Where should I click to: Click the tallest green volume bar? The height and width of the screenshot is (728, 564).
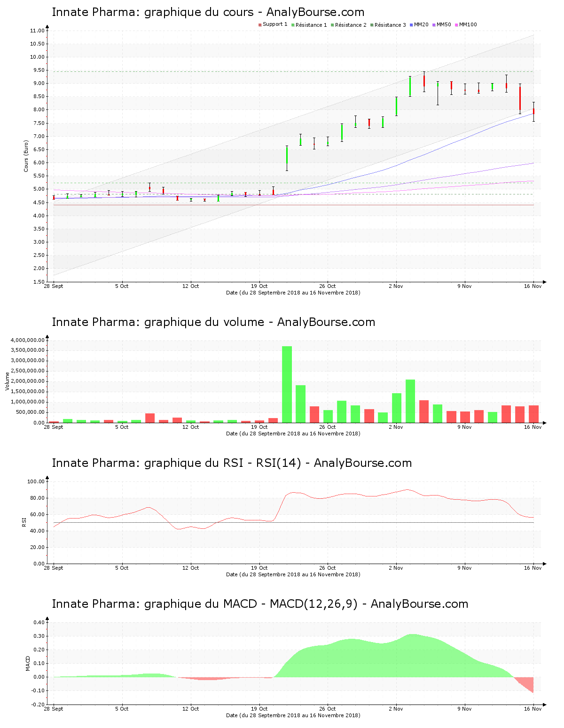click(287, 384)
